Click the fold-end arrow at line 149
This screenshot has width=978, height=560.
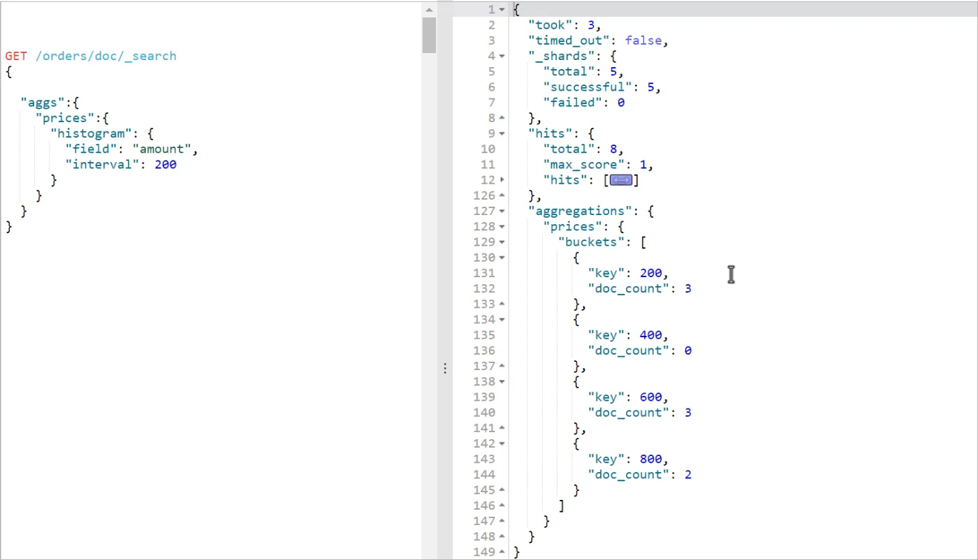coord(502,552)
